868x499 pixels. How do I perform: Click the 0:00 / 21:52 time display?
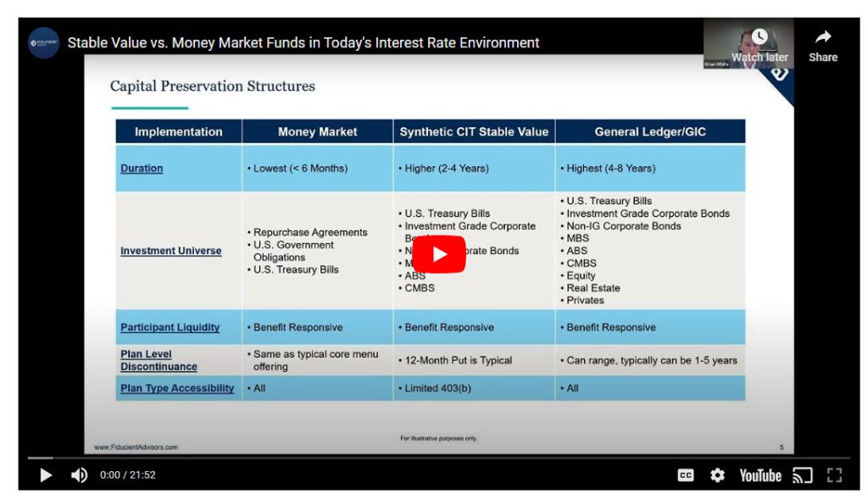click(x=128, y=475)
